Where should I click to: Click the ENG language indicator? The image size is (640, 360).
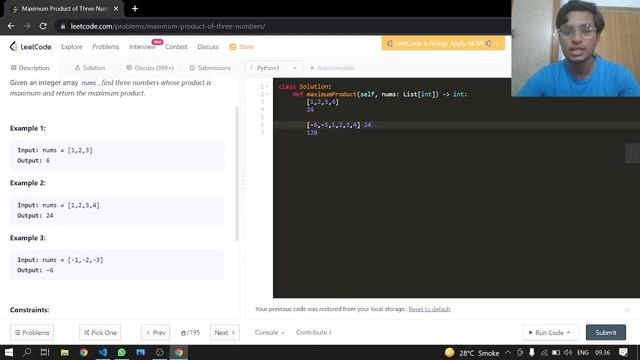(x=583, y=353)
